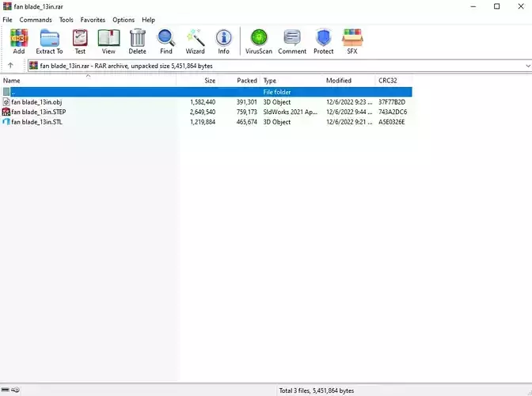Sort by the Name column header
Screen dimensions: 532x396
(x=88, y=81)
